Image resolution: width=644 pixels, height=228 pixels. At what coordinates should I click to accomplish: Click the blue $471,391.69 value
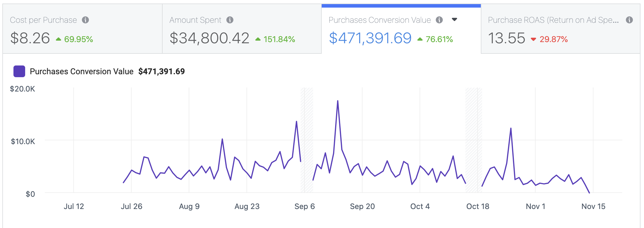(x=370, y=38)
